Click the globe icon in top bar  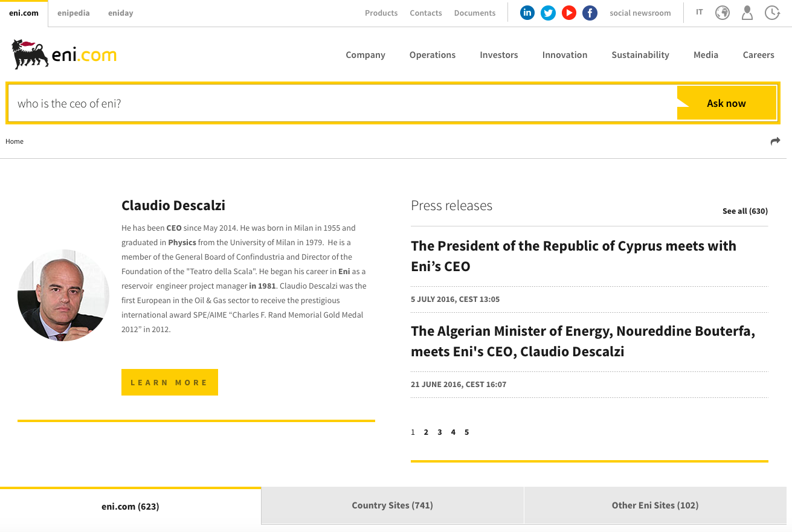click(x=723, y=13)
